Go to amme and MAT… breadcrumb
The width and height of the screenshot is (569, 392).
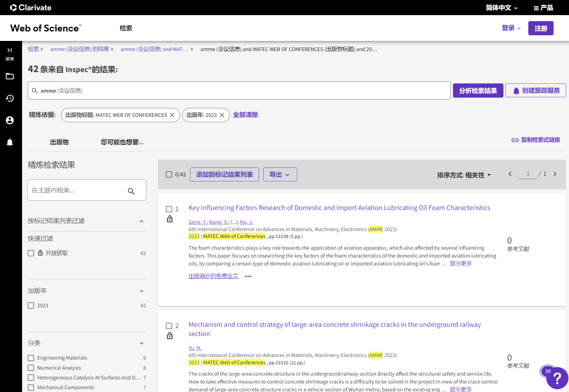point(154,49)
